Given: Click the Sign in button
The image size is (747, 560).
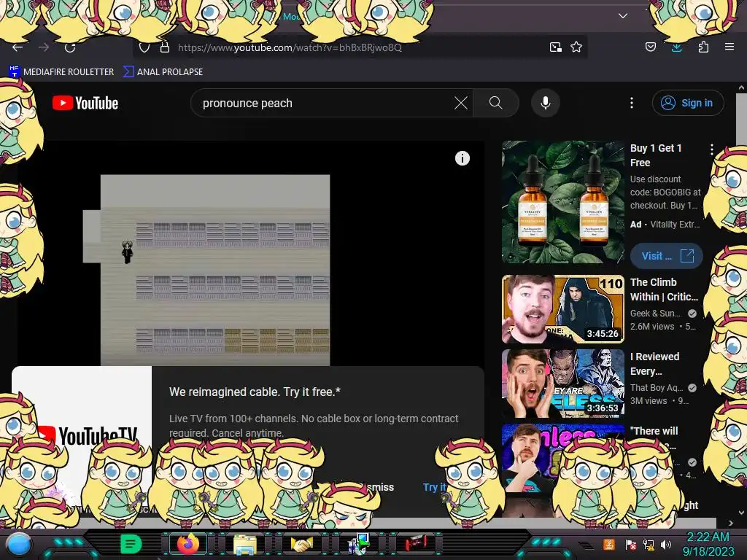Looking at the screenshot, I should (688, 103).
